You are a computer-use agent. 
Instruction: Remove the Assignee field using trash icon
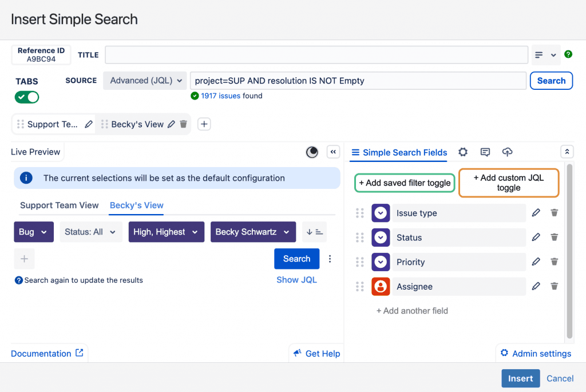pos(554,287)
